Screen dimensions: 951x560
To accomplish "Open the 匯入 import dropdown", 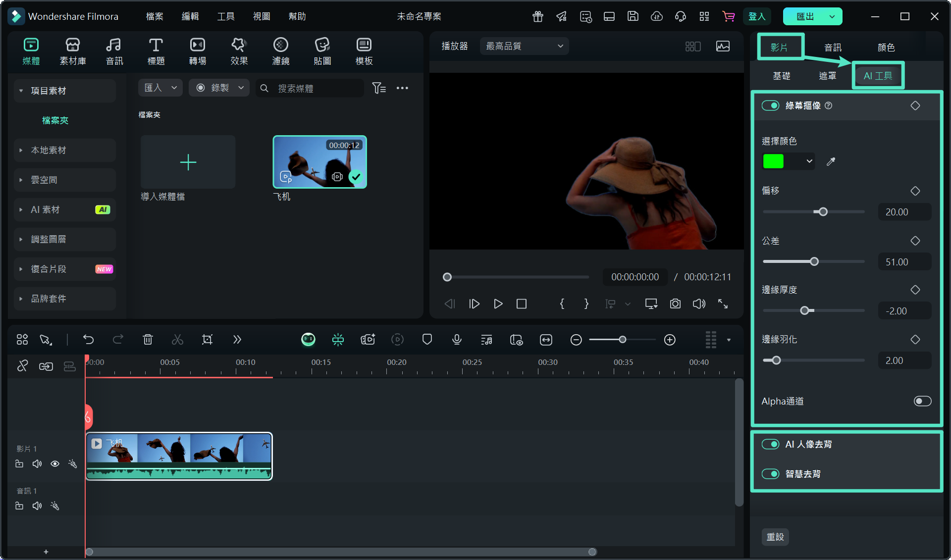I will click(x=160, y=88).
